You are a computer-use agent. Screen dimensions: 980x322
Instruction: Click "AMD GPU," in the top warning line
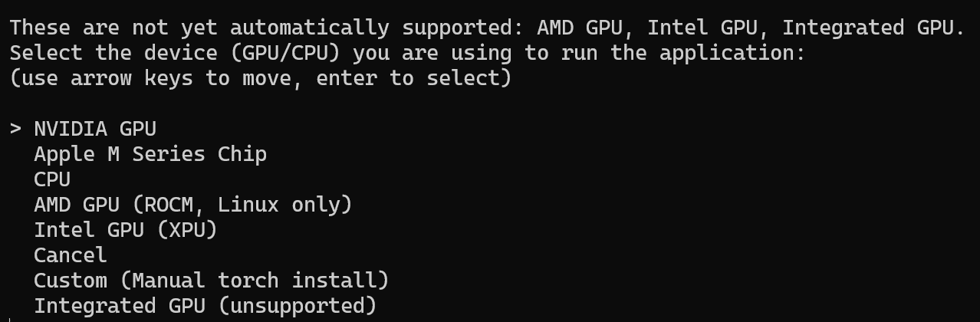tap(586, 28)
